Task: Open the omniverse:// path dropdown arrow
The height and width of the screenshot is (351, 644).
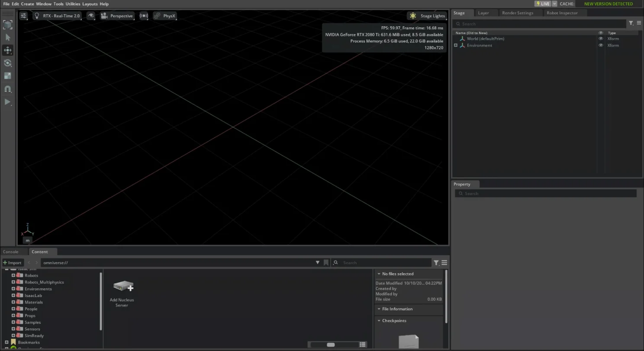Action: (x=318, y=263)
